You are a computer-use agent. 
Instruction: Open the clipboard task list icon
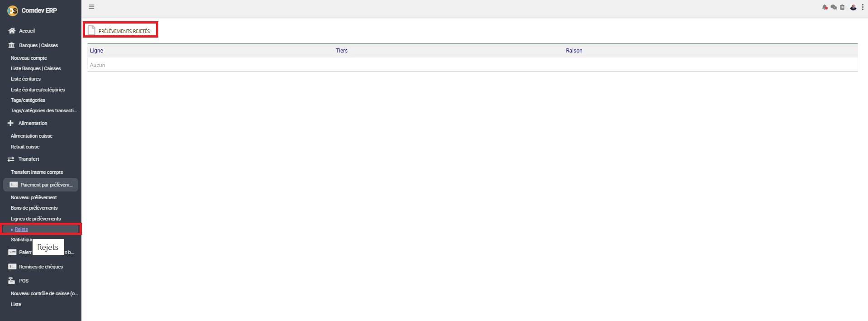[842, 7]
